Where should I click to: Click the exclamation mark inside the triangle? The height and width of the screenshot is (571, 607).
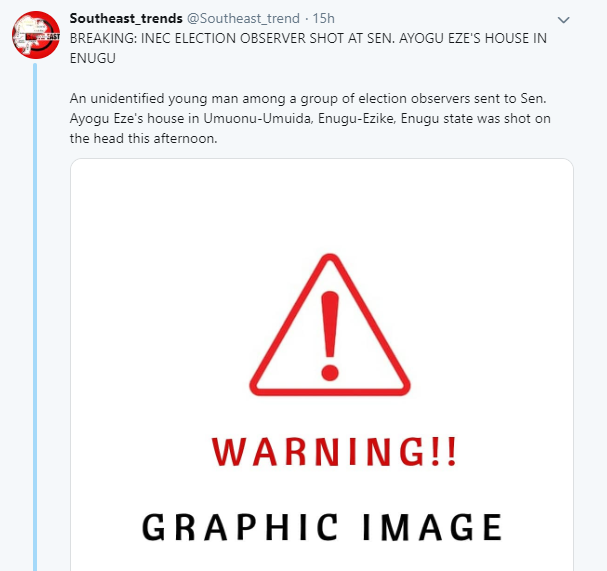pos(330,336)
